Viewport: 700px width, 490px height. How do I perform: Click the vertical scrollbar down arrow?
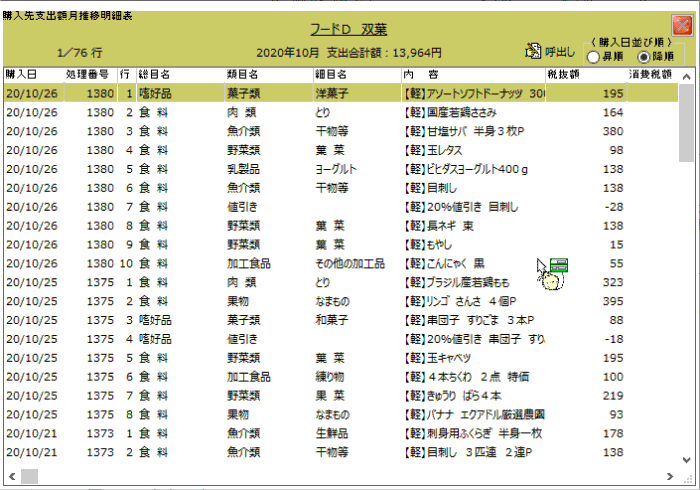click(x=687, y=460)
